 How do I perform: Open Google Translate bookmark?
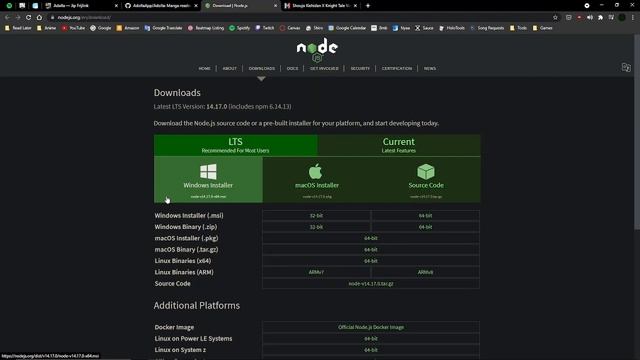pyautogui.click(x=163, y=28)
